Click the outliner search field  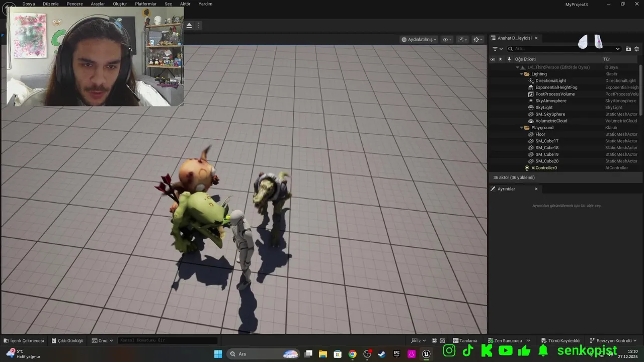tap(563, 49)
